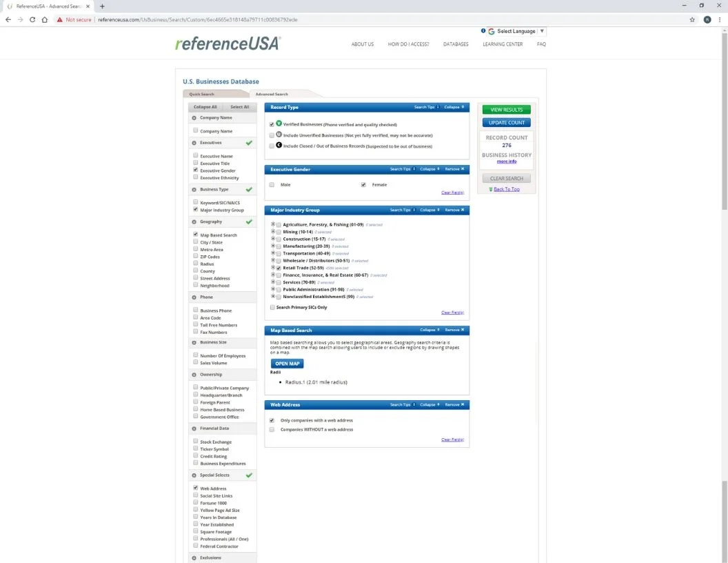Collapse the Executive Gender panel
This screenshot has width=728, height=563.
click(429, 169)
